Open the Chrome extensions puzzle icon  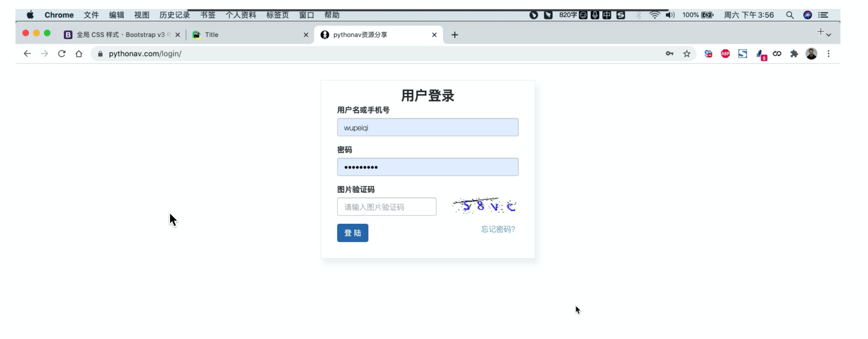click(794, 54)
